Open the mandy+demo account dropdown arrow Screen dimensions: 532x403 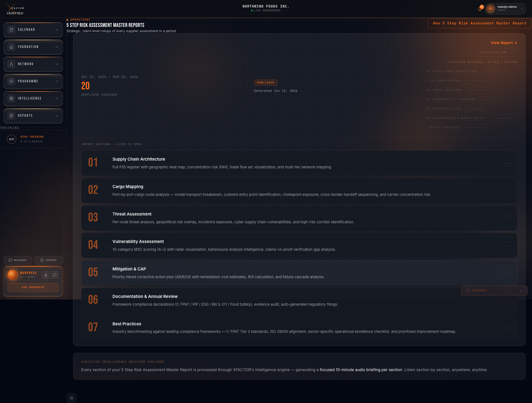(522, 9)
